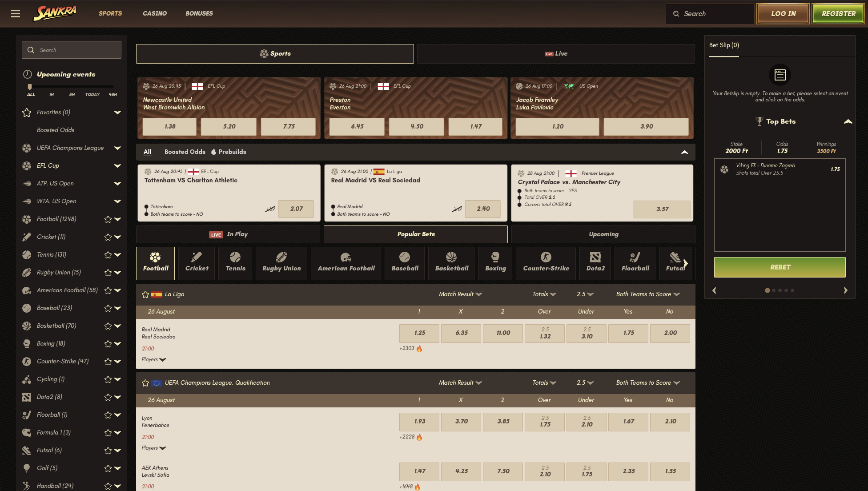Viewport: 868px width, 491px height.
Task: Select the Basketball sport tile
Action: (x=451, y=263)
